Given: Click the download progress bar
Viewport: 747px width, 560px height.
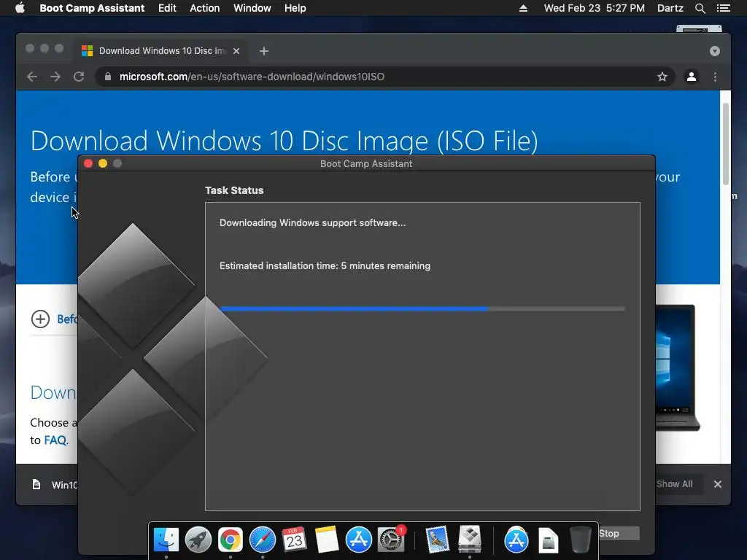Looking at the screenshot, I should click(x=422, y=309).
